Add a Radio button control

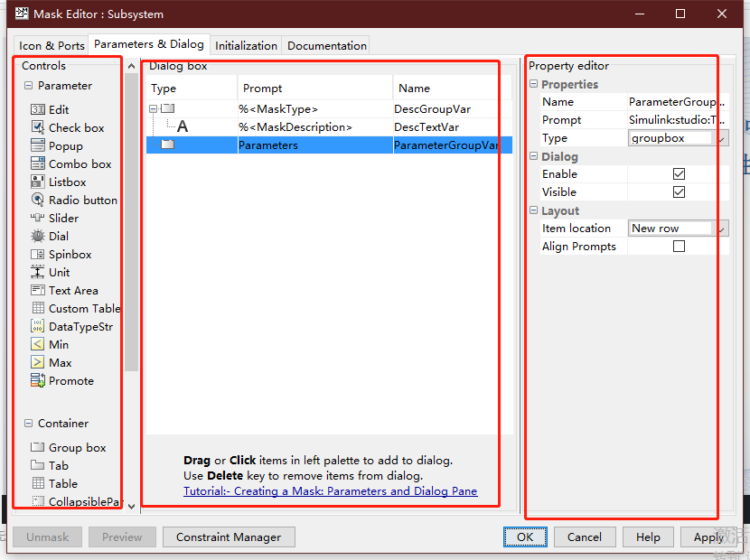coord(74,200)
